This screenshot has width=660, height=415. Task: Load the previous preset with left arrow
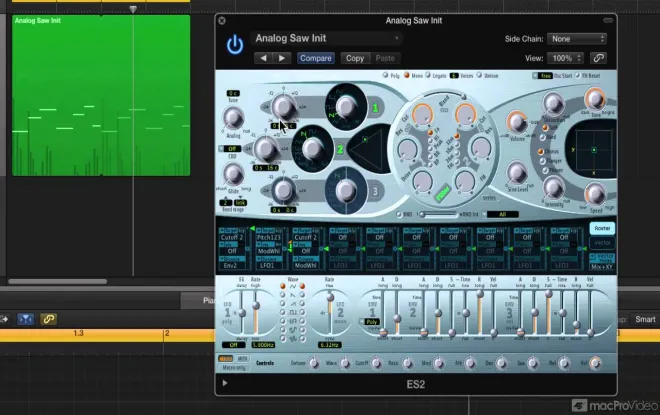click(263, 58)
